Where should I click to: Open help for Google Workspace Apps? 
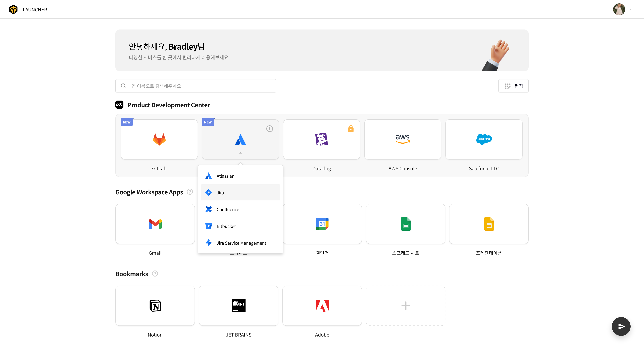tap(190, 192)
